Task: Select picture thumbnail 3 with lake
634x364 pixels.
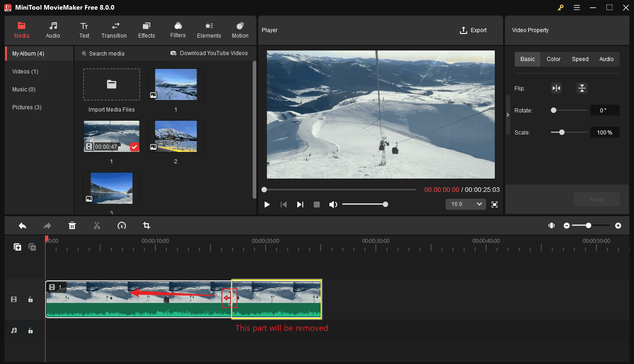Action: [112, 188]
